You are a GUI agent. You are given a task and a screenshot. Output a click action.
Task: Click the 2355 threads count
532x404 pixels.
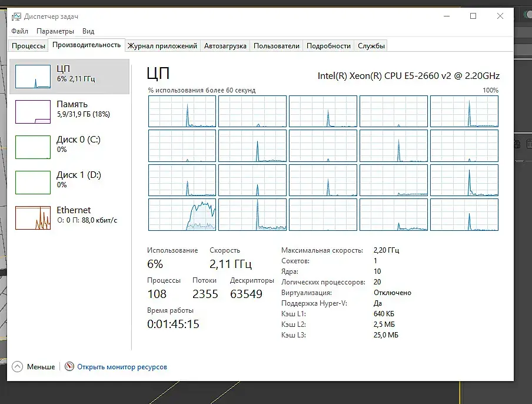pyautogui.click(x=205, y=294)
